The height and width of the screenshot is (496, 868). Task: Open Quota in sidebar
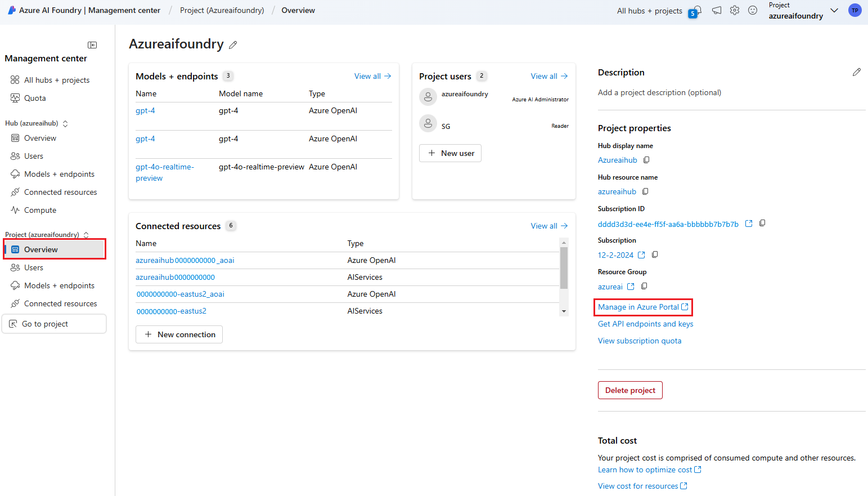click(35, 98)
